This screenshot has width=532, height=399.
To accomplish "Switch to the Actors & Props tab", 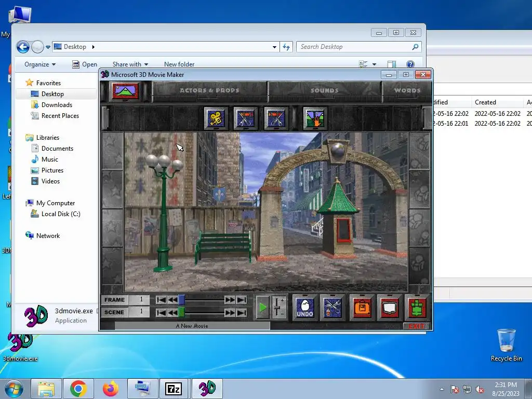I will click(x=209, y=90).
